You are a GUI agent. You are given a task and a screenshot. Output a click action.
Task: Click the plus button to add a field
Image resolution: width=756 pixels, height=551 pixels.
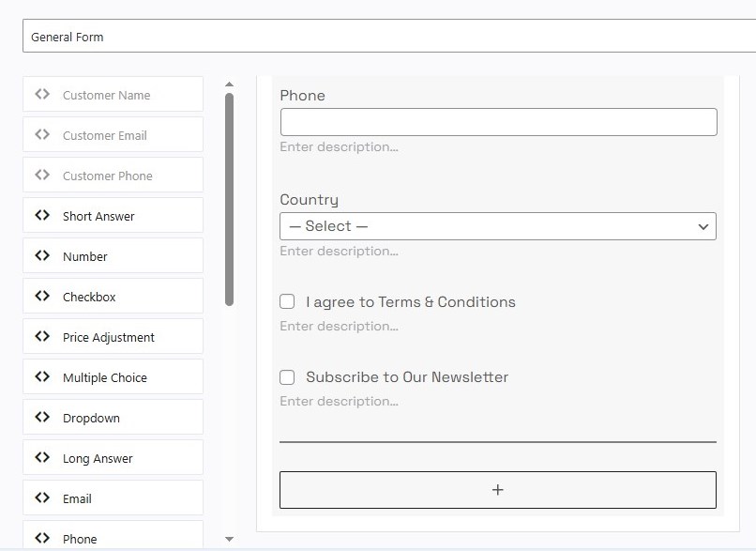pyautogui.click(x=497, y=489)
